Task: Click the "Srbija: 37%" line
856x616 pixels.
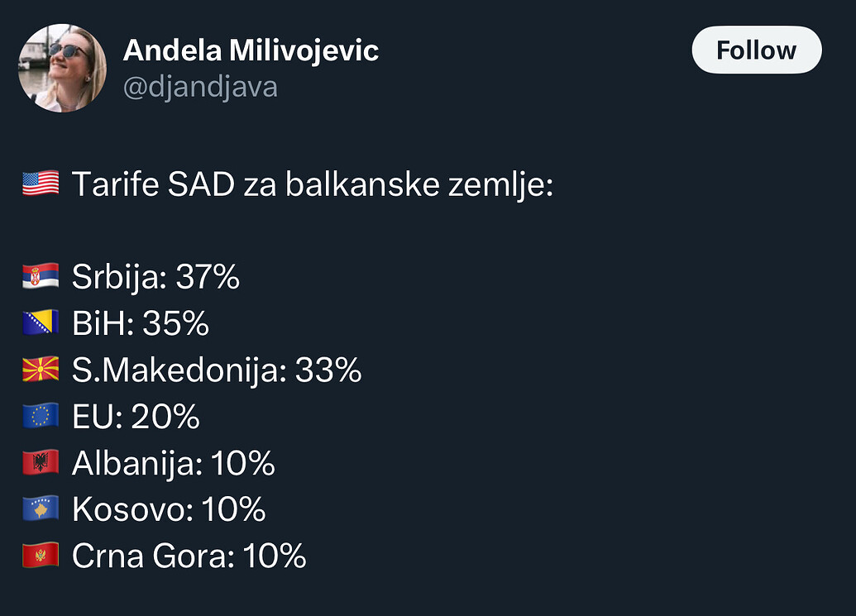Action: point(155,277)
